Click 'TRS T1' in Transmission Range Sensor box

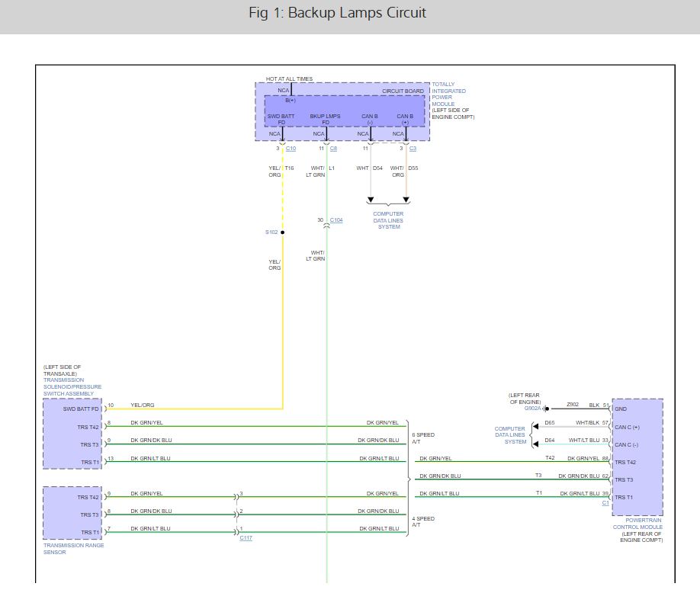[90, 532]
